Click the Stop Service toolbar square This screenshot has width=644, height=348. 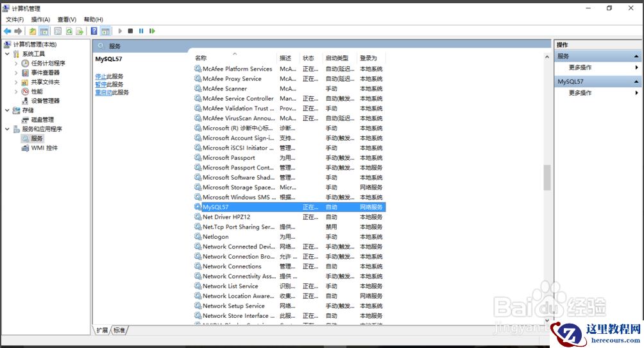click(130, 31)
